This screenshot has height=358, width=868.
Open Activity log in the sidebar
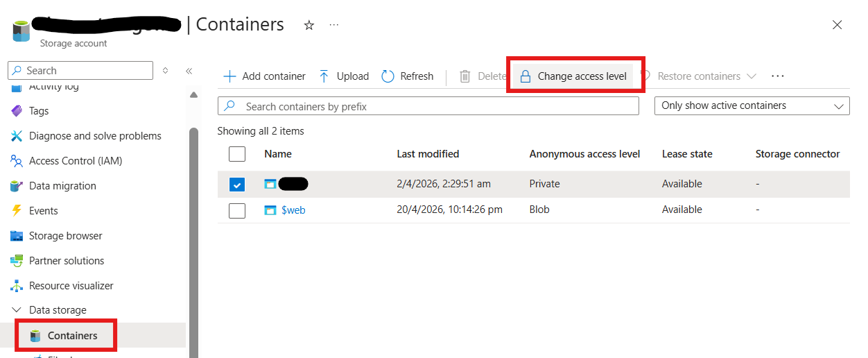tap(54, 87)
